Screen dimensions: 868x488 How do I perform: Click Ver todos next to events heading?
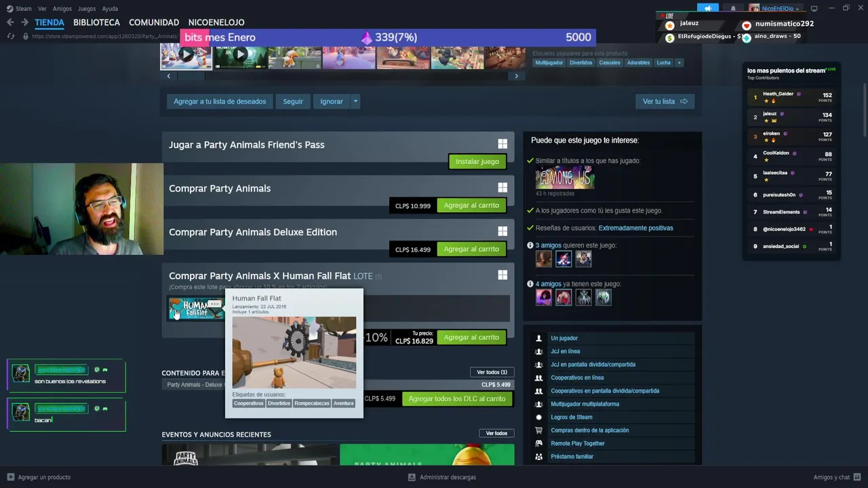(x=496, y=433)
